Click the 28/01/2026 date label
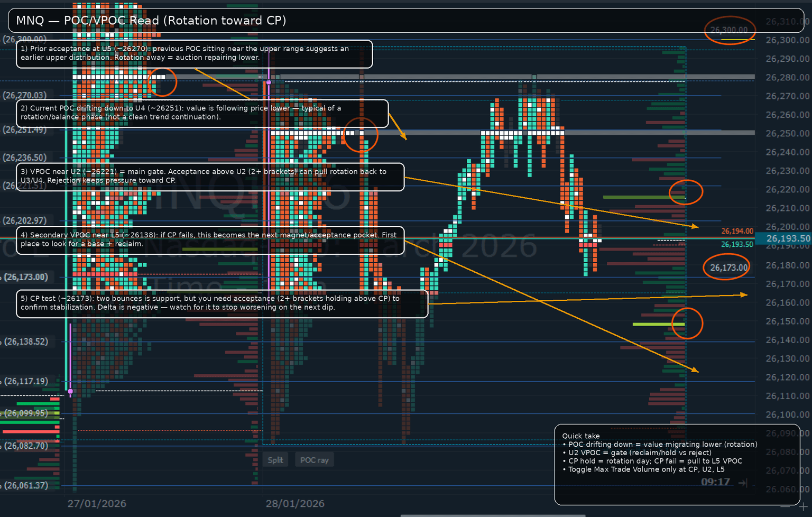The image size is (812, 517). pyautogui.click(x=295, y=503)
